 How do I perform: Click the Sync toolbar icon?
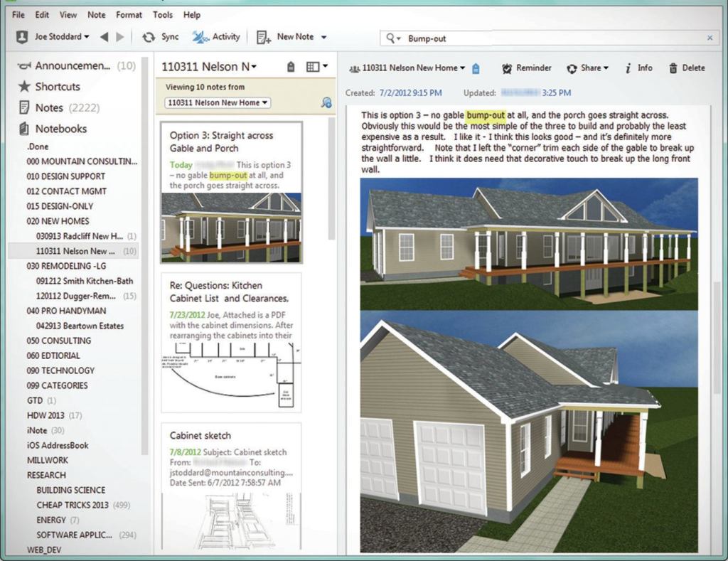coord(149,37)
